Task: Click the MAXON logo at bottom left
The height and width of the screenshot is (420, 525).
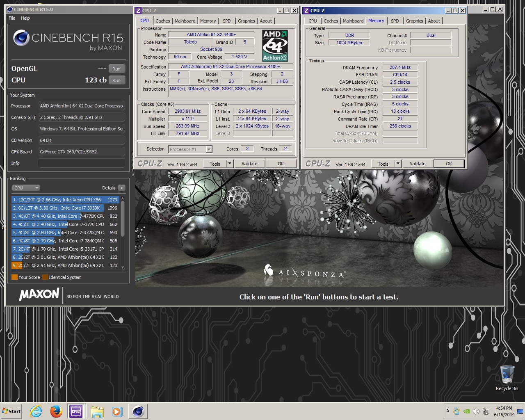Action: 39,294
